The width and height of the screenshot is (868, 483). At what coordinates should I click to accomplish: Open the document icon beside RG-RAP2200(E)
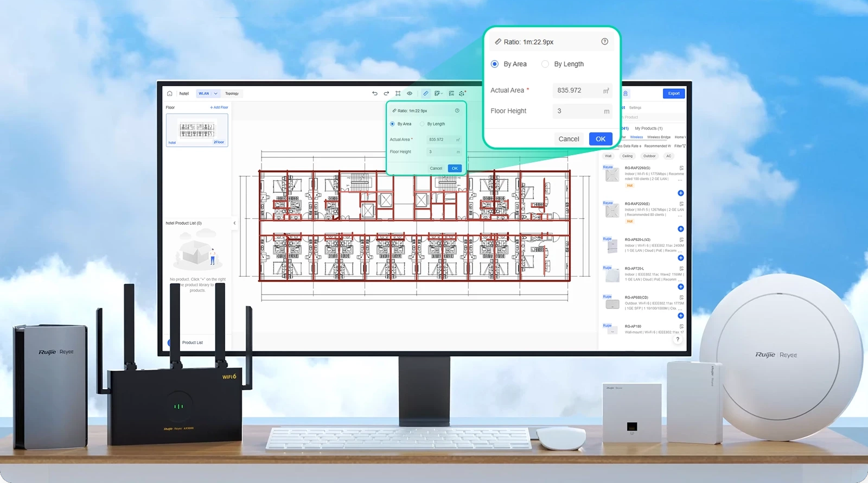click(x=682, y=204)
